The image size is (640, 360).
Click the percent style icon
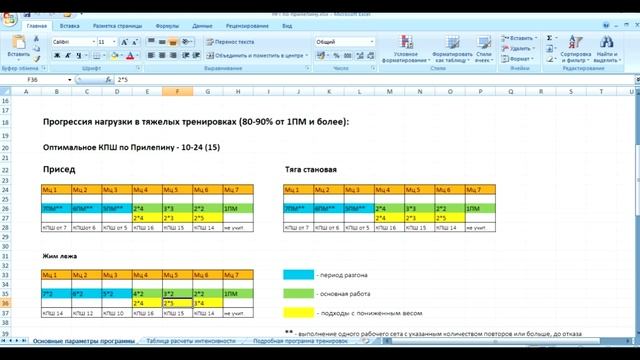tap(336, 56)
